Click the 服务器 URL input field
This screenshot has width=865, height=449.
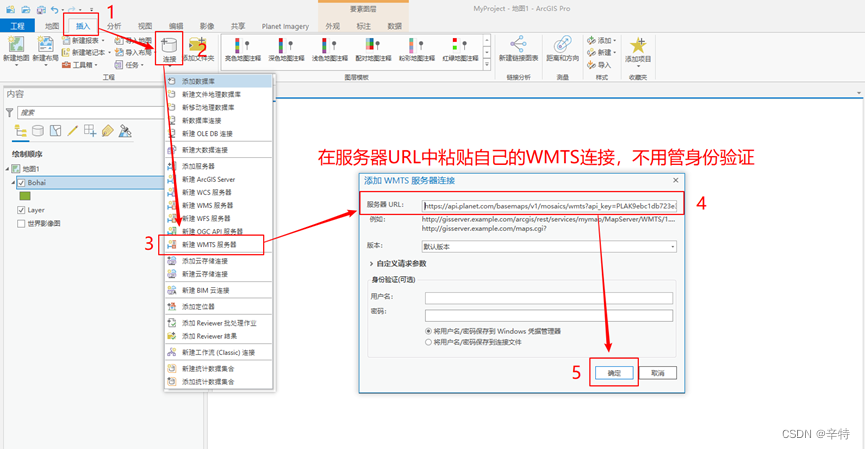pos(549,206)
